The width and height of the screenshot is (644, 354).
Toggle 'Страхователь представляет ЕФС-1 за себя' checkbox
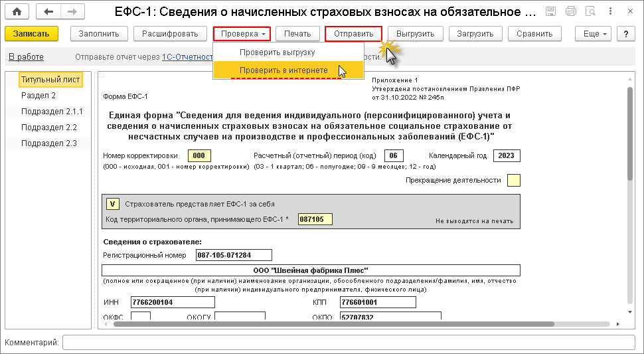click(113, 204)
